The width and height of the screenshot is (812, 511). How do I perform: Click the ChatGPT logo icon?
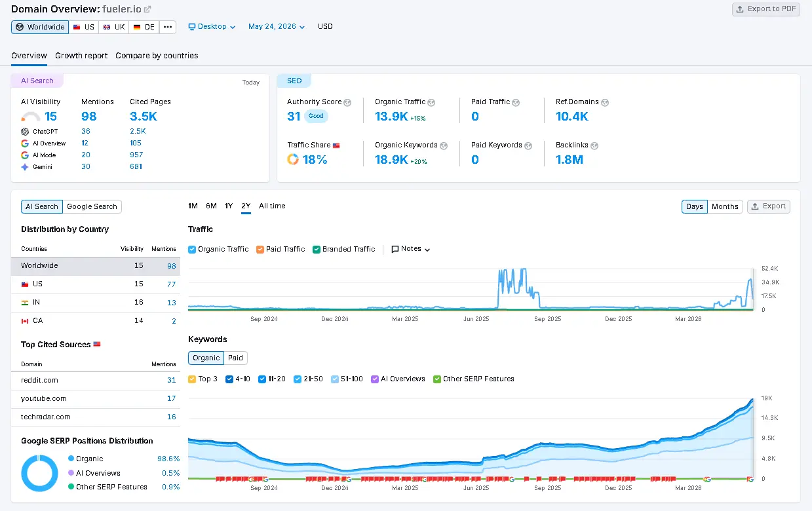point(25,131)
